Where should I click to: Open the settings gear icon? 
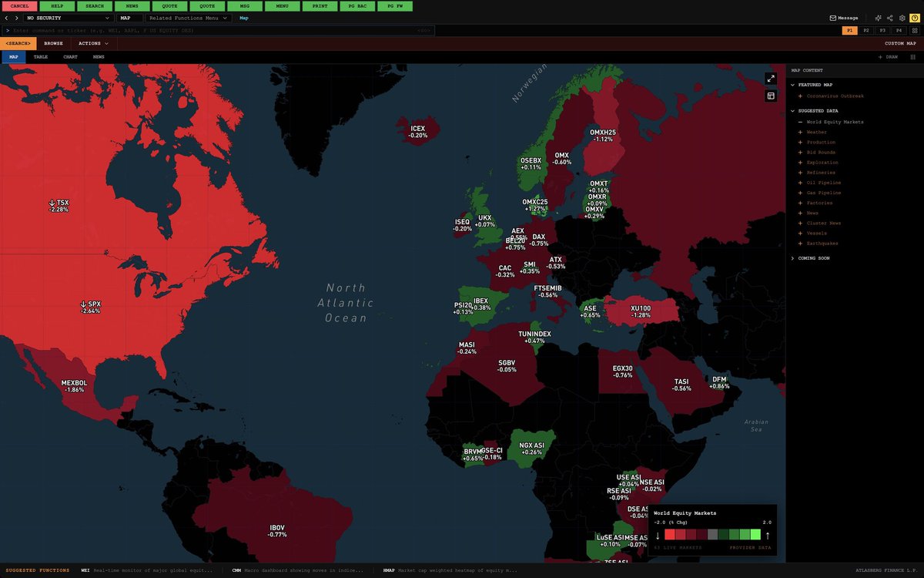[x=902, y=18]
